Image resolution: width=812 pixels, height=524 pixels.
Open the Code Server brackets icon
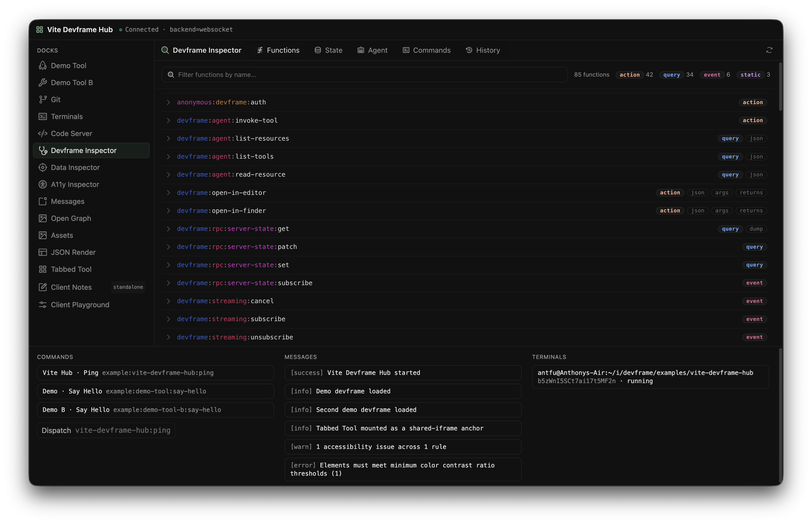(x=42, y=133)
